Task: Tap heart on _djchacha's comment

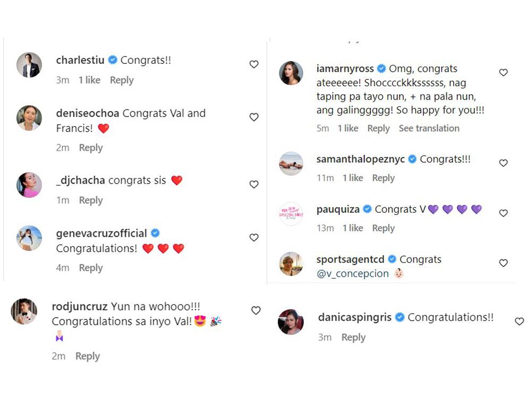Action: 254,185
